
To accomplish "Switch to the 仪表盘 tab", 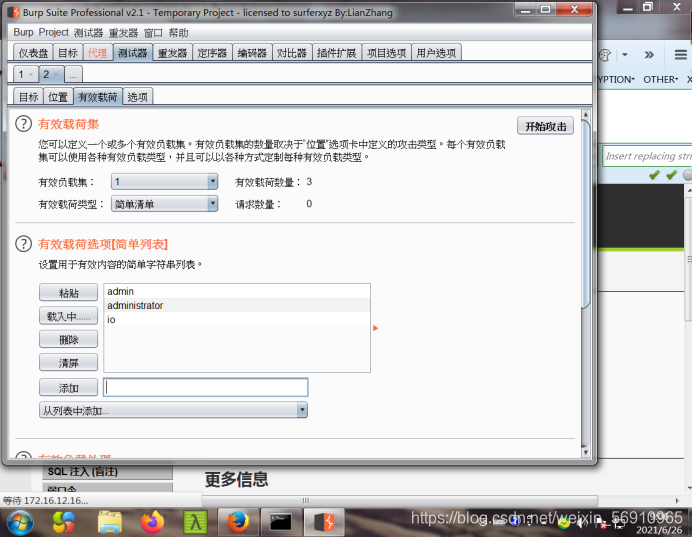I will pyautogui.click(x=33, y=53).
